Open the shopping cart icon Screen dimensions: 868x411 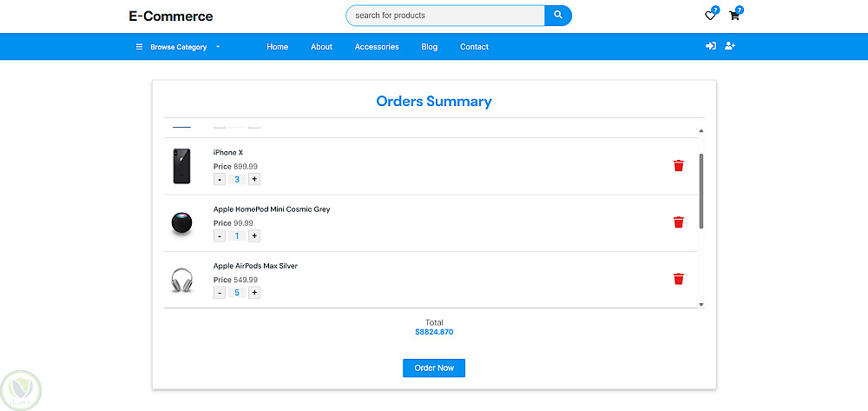point(734,16)
